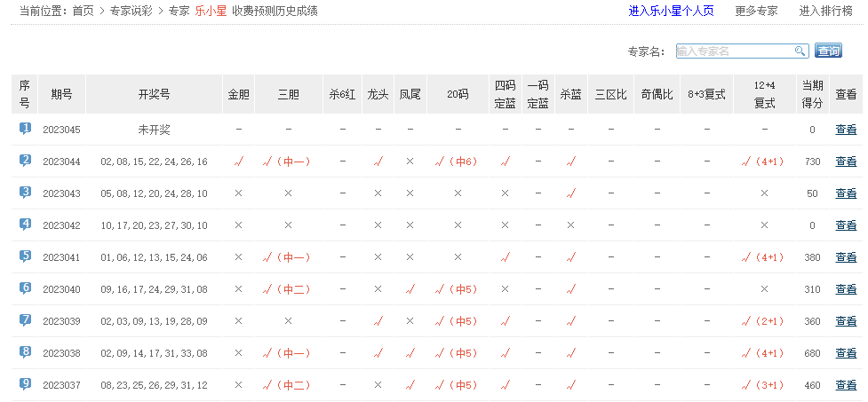This screenshot has height=402, width=868.
Task: Open 查看 link for period 2023045
Action: click(x=846, y=130)
